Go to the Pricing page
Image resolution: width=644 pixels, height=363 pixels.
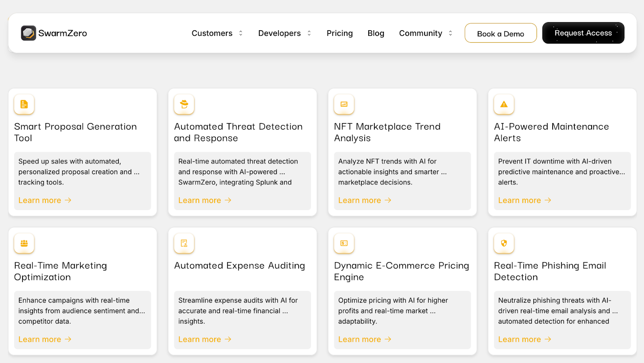[339, 33]
